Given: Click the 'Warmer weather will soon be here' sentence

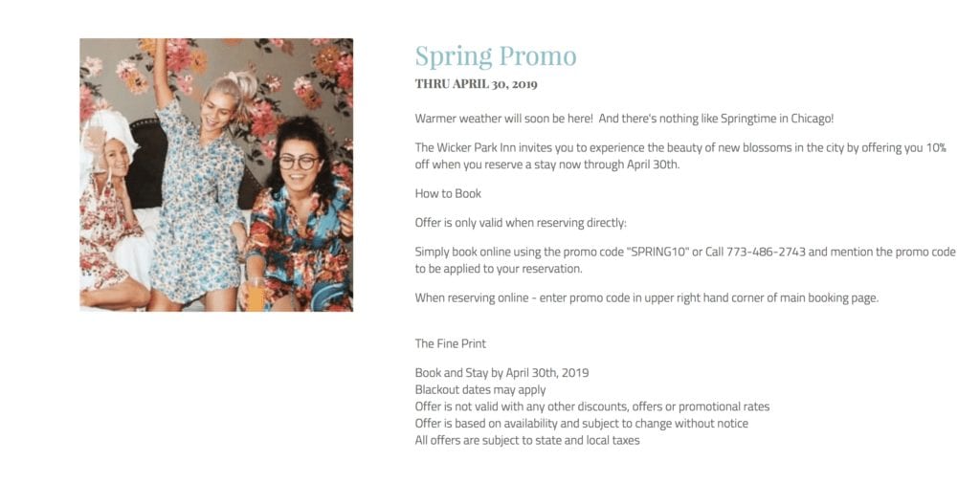Looking at the screenshot, I should [503, 119].
